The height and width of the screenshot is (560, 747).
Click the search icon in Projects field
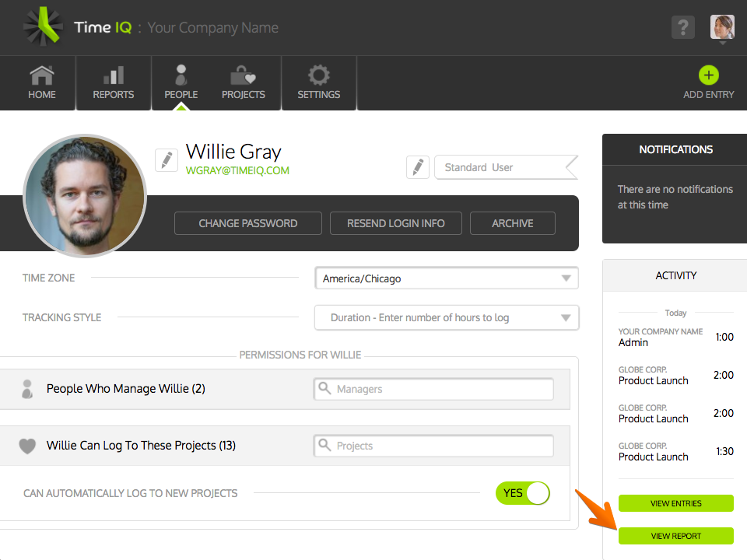pos(324,445)
